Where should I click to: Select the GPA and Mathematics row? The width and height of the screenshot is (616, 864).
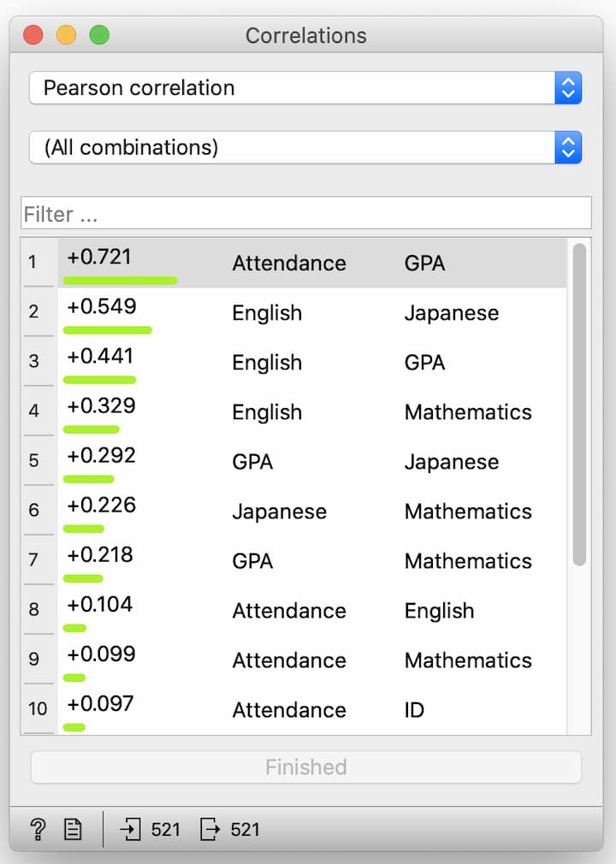click(311, 561)
